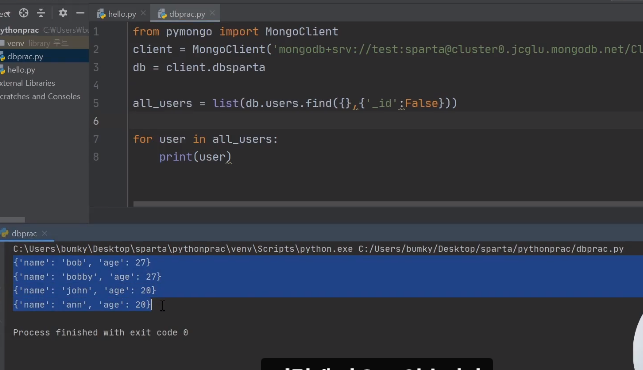This screenshot has height=370, width=643.
Task: Click the locate/select opened file target icon
Action: pyautogui.click(x=23, y=13)
